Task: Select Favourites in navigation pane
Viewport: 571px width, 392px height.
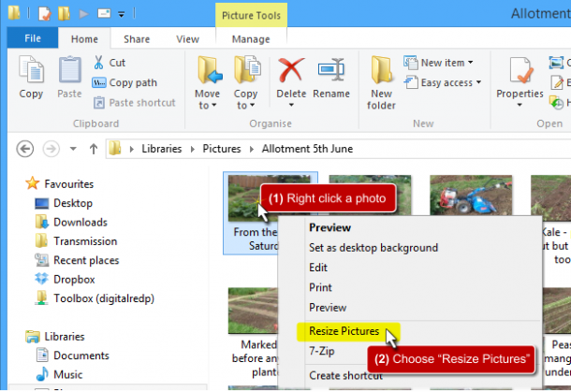Action: point(69,183)
